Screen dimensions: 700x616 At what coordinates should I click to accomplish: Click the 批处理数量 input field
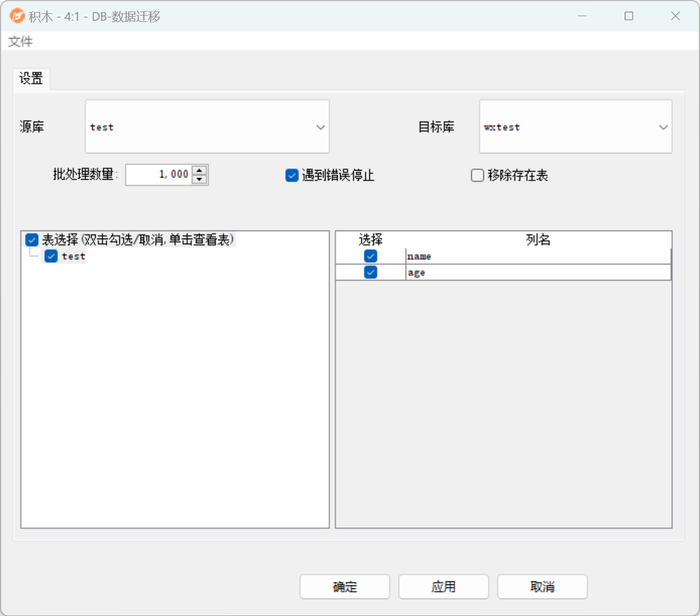[159, 175]
